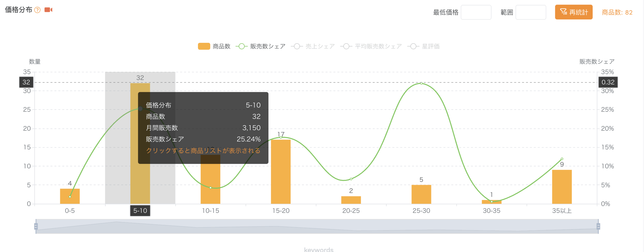Screen dimensions: 644x252
Task: Click the help question mark icon
Action: pos(37,10)
